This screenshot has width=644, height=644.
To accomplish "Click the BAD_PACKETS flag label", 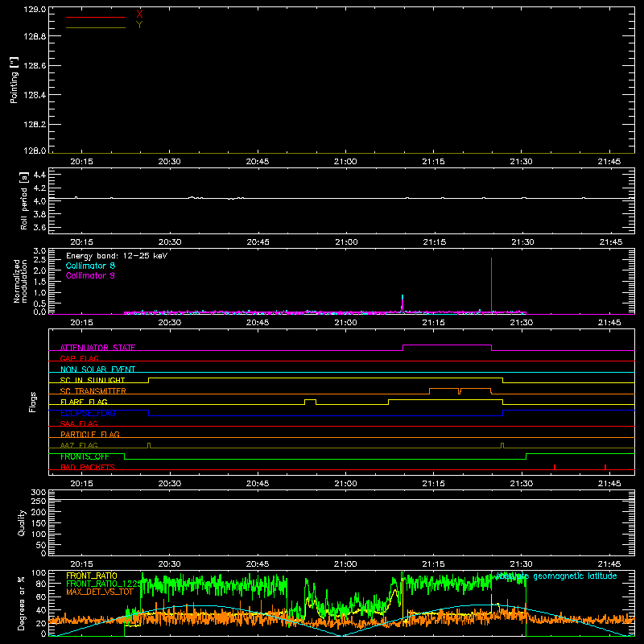I will (88, 467).
